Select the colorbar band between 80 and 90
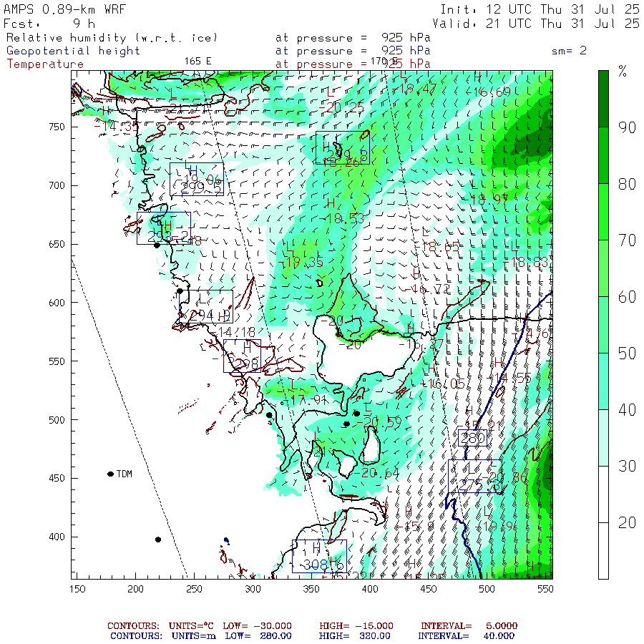 [x=603, y=155]
